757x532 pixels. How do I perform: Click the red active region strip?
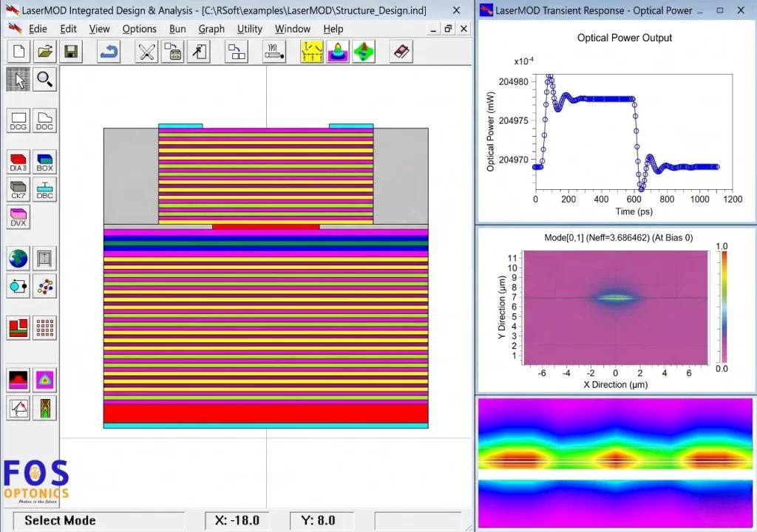coord(265,226)
